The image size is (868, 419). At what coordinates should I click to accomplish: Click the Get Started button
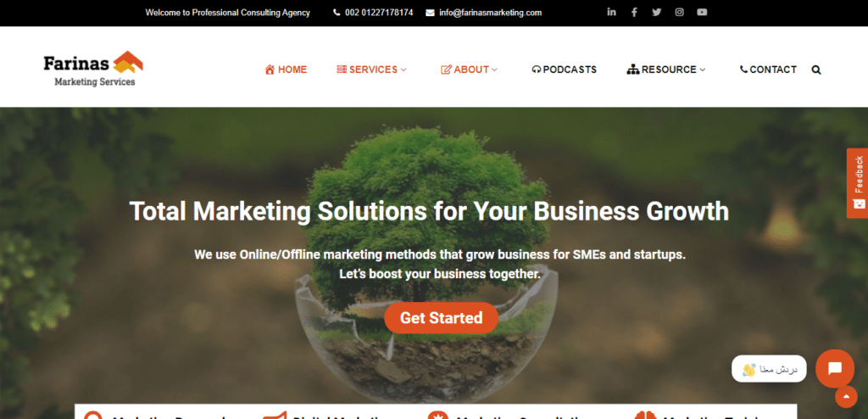[441, 318]
